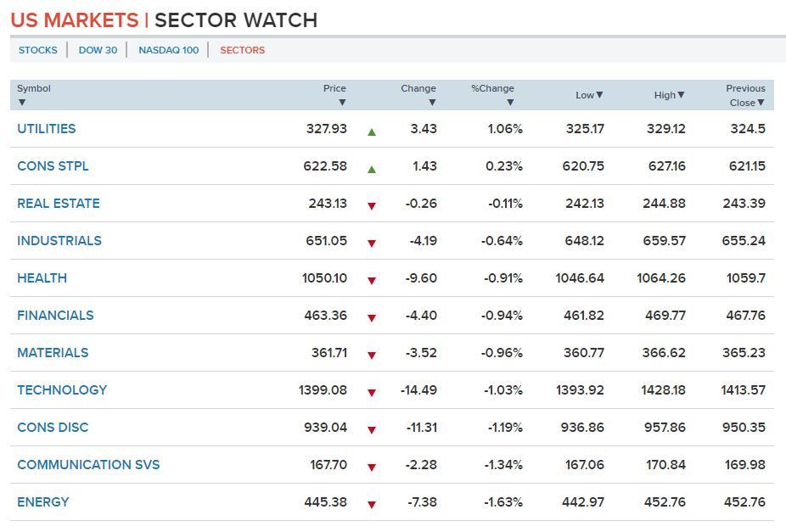786x532 pixels.
Task: Click the red down arrow for TECHNOLOGY
Action: pyautogui.click(x=372, y=393)
